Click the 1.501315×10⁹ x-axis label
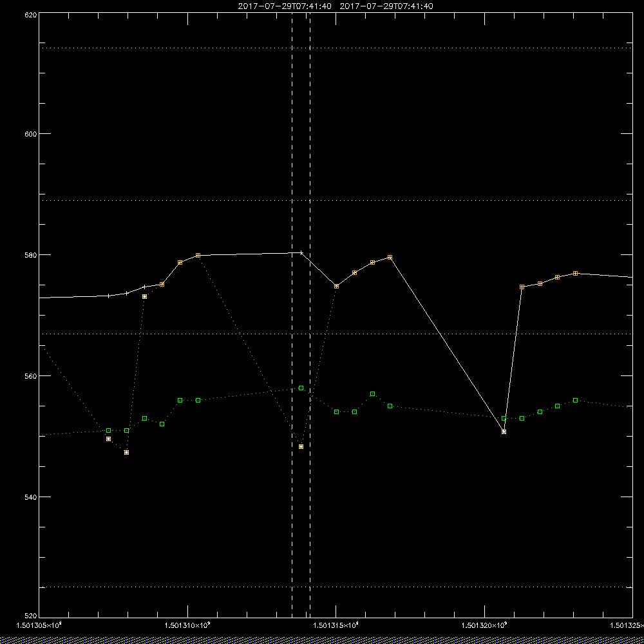This screenshot has width=644, height=644. point(336,625)
